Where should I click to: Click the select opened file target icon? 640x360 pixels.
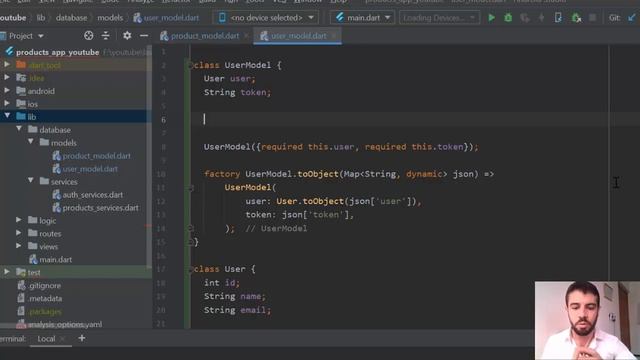point(89,36)
